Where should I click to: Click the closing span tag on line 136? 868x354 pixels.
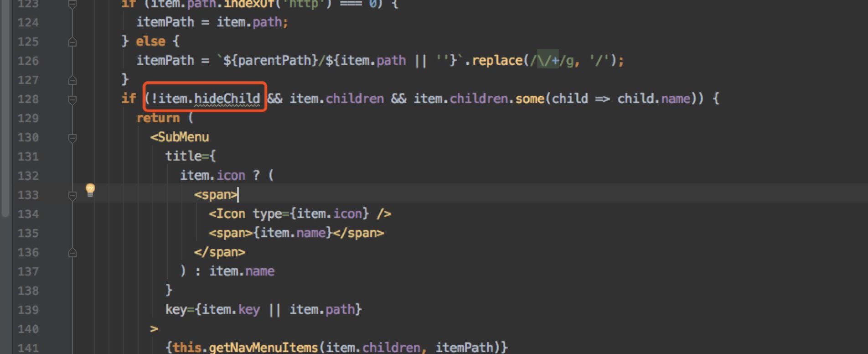pyautogui.click(x=220, y=252)
